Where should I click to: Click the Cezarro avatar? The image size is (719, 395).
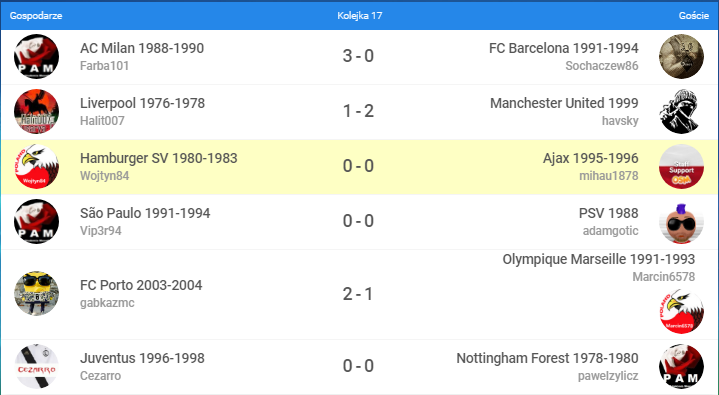(x=36, y=367)
